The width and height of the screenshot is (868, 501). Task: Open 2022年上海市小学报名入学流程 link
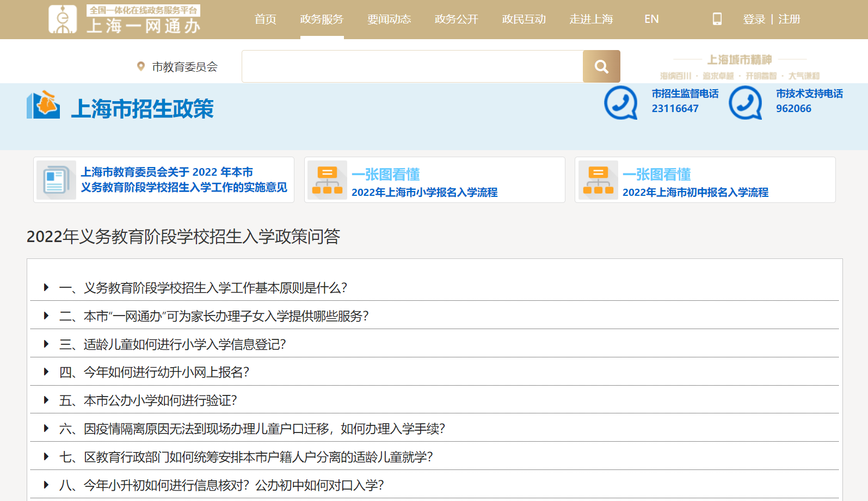[424, 192]
